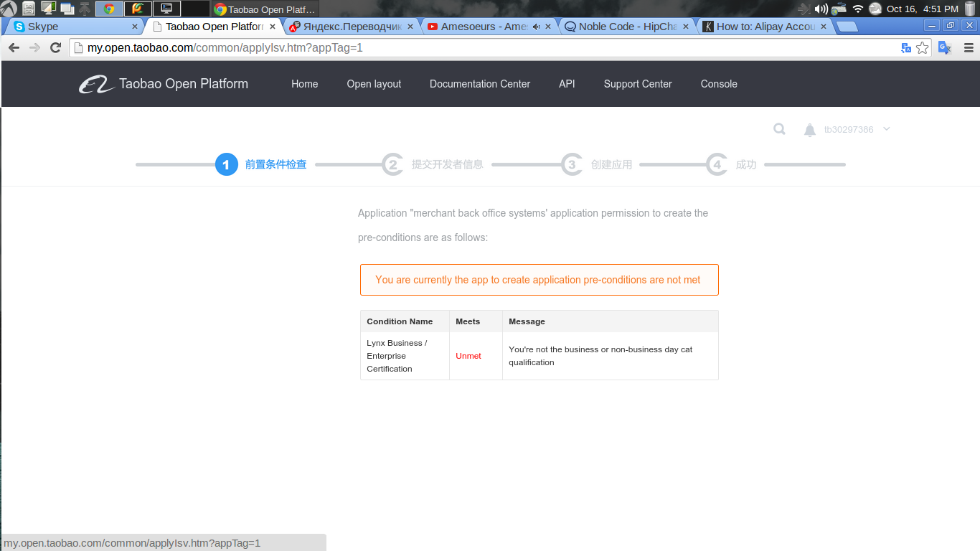Click the tb30297386 username

(849, 130)
